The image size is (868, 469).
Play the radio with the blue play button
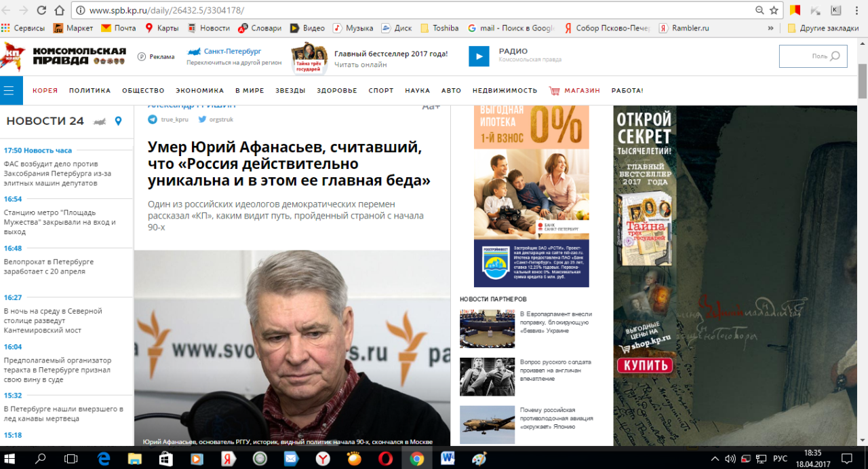[x=479, y=56]
